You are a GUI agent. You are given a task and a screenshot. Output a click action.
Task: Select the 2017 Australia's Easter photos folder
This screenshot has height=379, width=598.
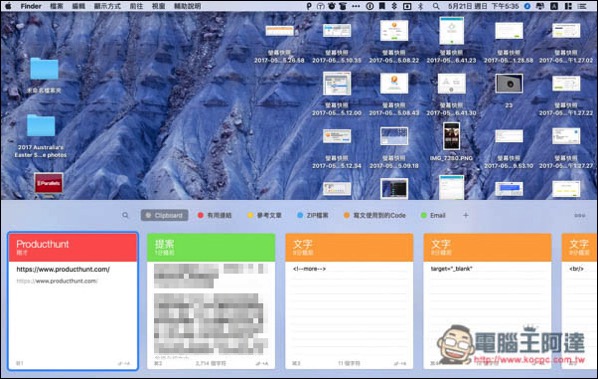click(x=41, y=137)
